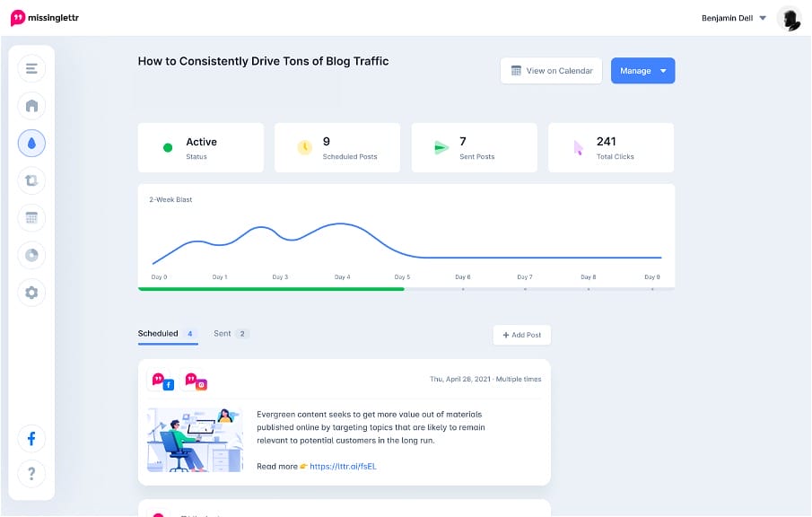The image size is (812, 517).
Task: Click the campaign title heading
Action: 263,61
